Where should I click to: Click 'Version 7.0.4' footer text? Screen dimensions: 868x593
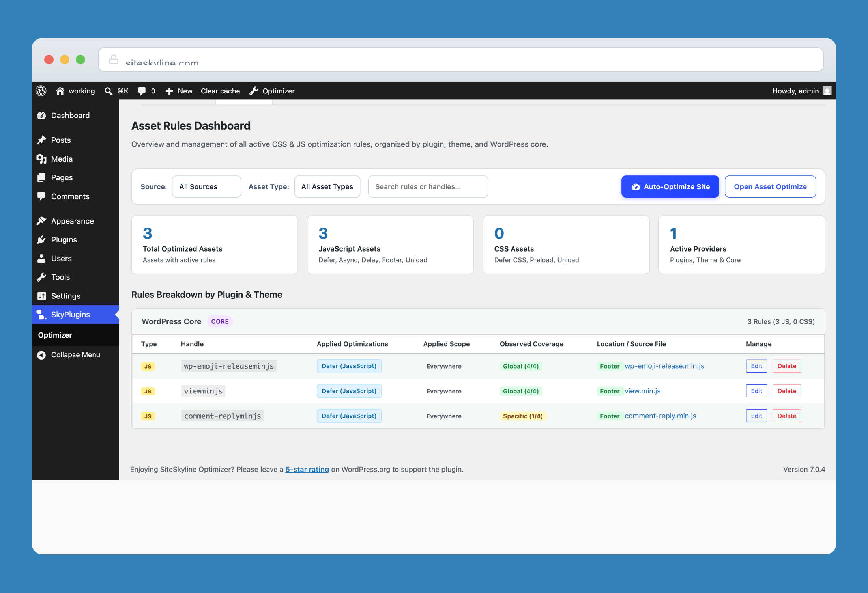tap(804, 470)
